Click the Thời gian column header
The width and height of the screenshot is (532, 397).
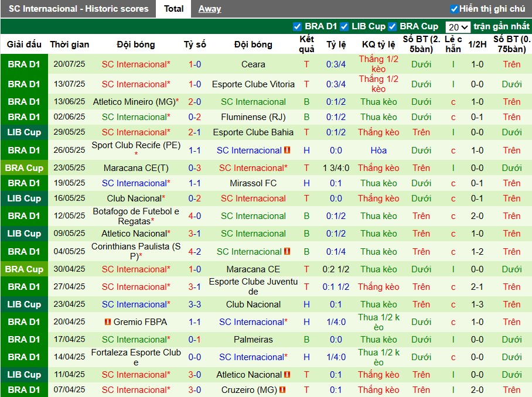70,45
